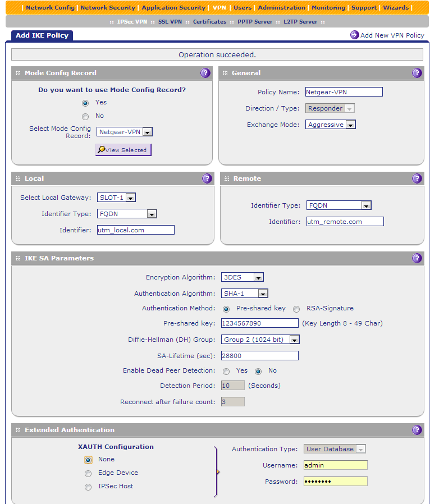Click the Remote Identifier input field
The image size is (430, 504).
tap(345, 222)
